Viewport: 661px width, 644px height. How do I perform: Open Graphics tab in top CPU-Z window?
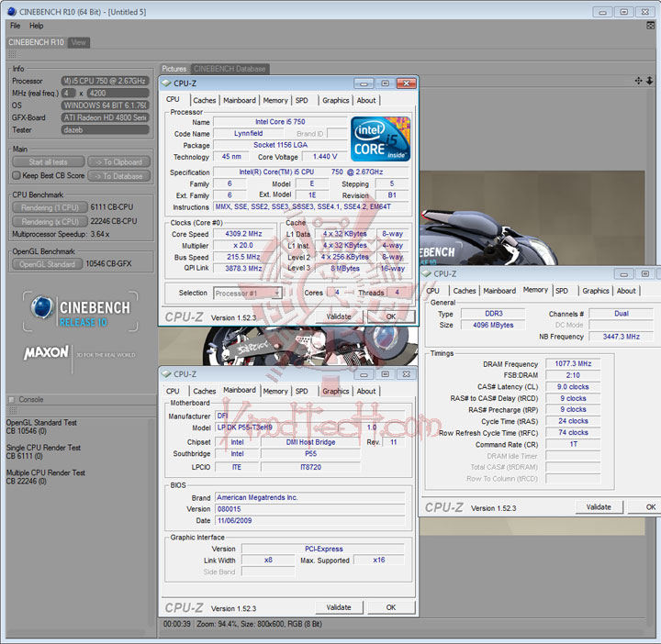(336, 100)
